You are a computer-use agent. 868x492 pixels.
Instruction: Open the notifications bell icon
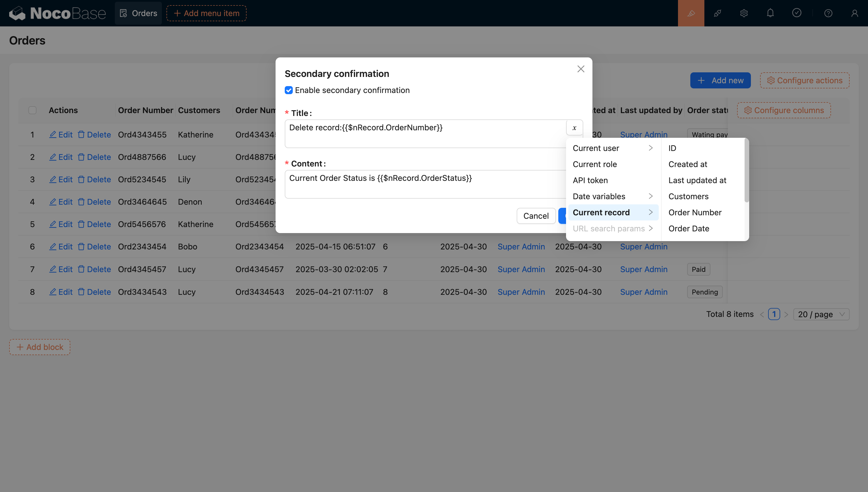pyautogui.click(x=770, y=13)
